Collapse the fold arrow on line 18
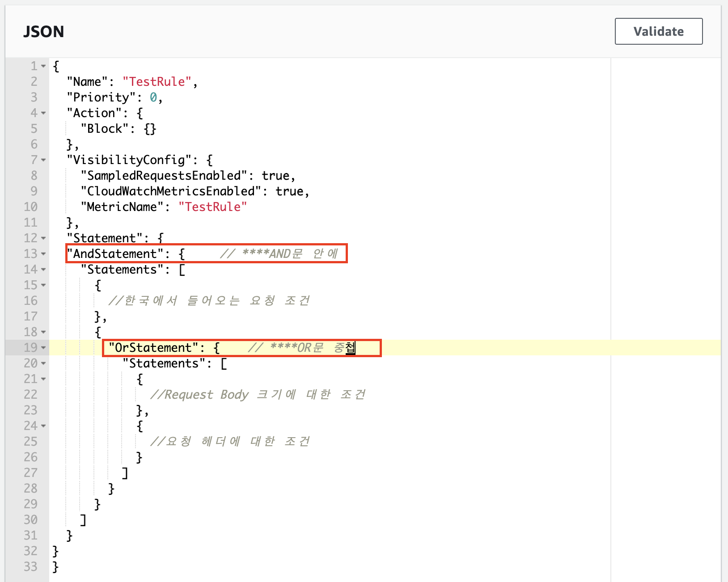This screenshot has width=728, height=582. coord(43,332)
